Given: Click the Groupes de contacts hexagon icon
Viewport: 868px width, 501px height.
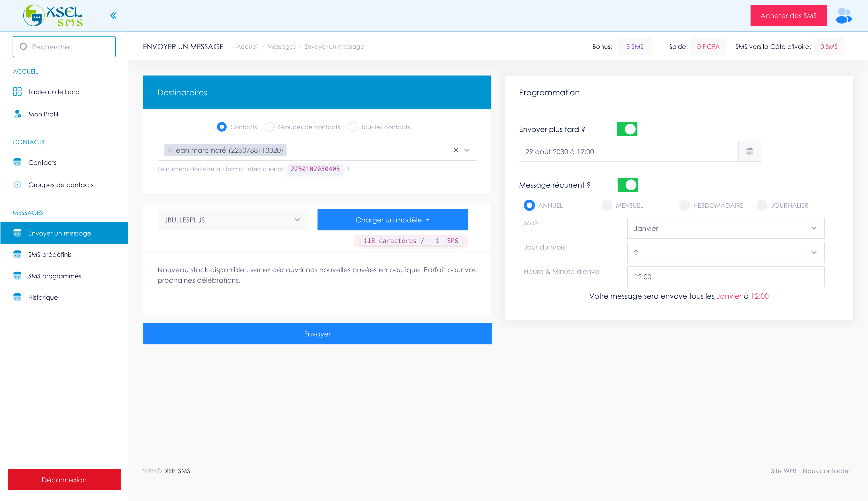Looking at the screenshot, I should click(x=17, y=185).
